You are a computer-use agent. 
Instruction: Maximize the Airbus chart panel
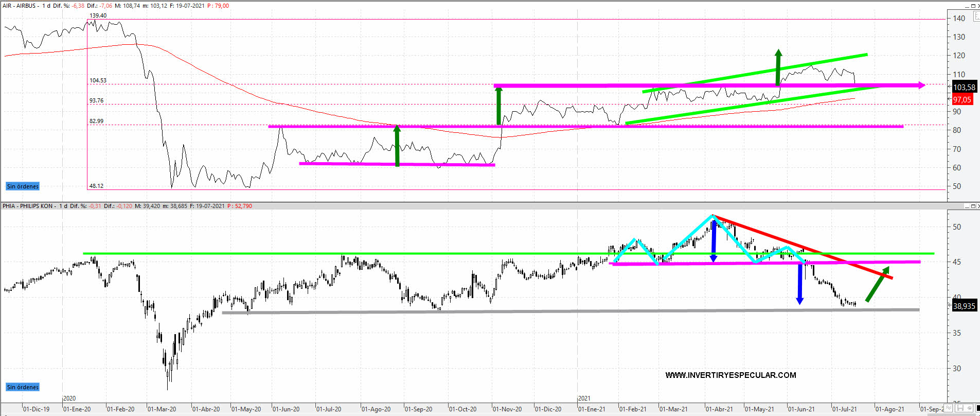pos(973,6)
